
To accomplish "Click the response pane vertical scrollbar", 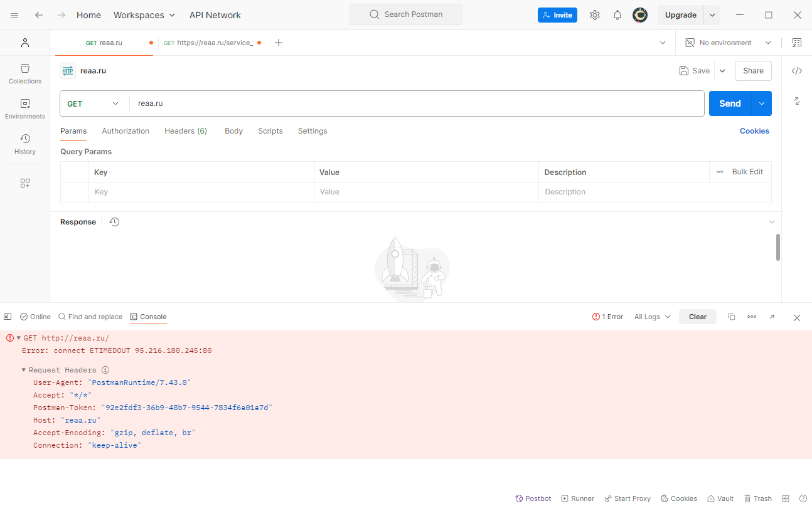I will pos(778,247).
